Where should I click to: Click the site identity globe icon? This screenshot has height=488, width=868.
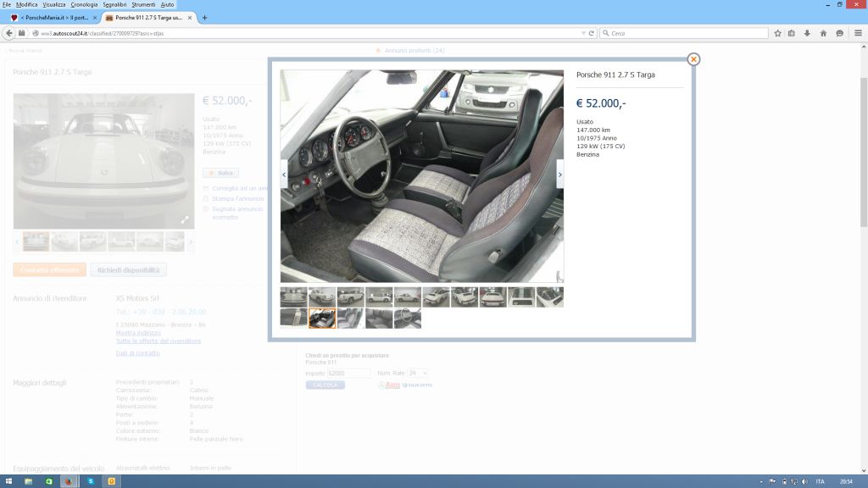click(36, 33)
